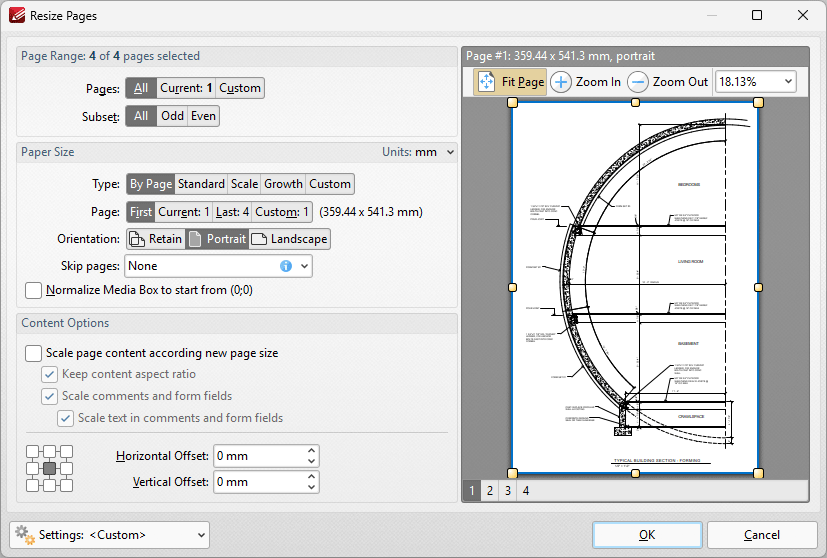Switch preview to page 3
The image size is (827, 558).
(x=508, y=491)
